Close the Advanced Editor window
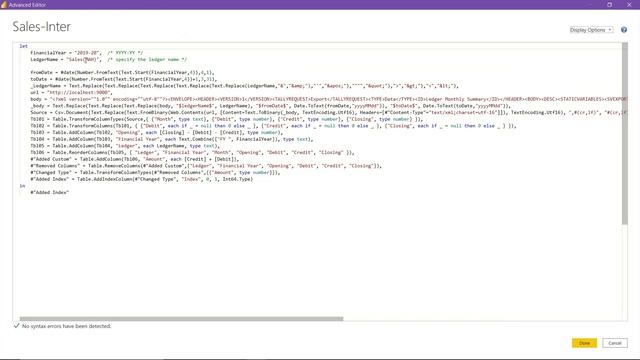Screen dimensions: 640x360 [629, 4]
